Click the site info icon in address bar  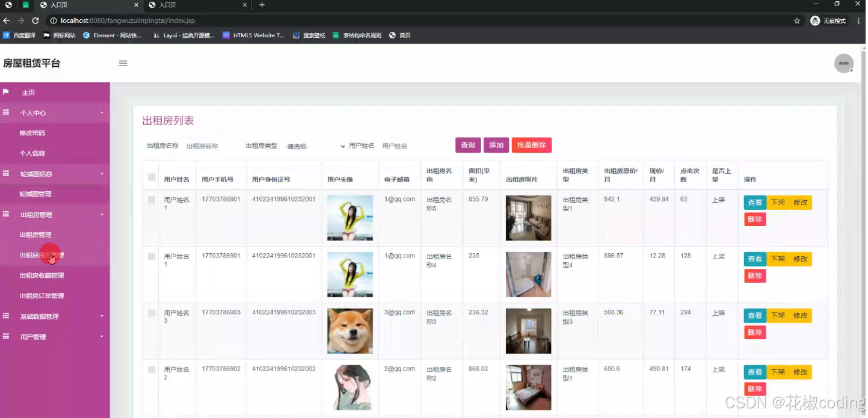(x=53, y=20)
